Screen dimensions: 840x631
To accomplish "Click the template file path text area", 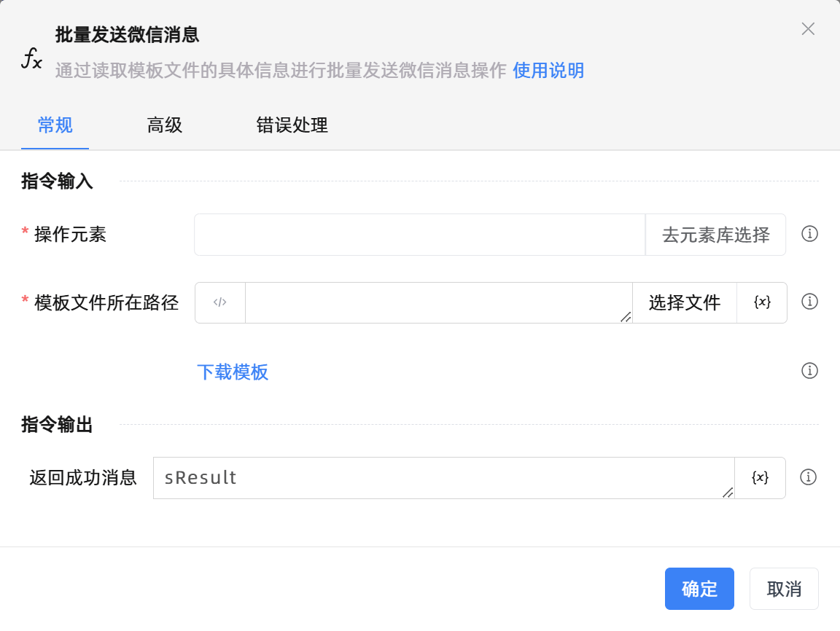I will 437,302.
